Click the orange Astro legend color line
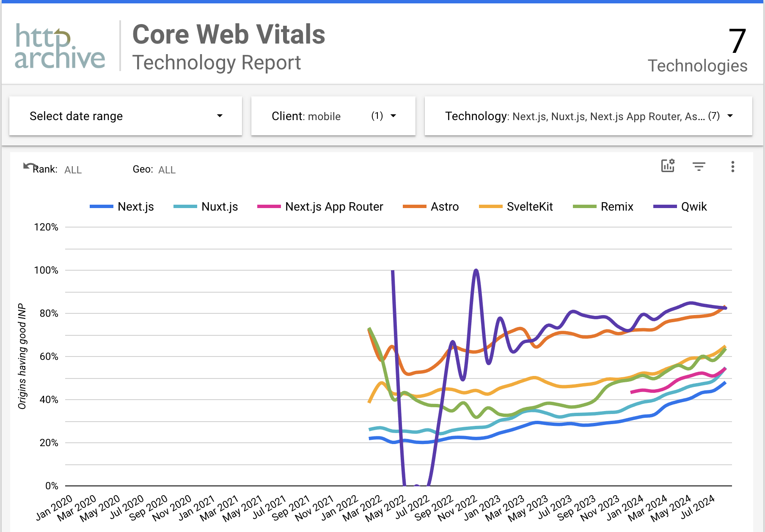Image resolution: width=765 pixels, height=532 pixels. 415,206
